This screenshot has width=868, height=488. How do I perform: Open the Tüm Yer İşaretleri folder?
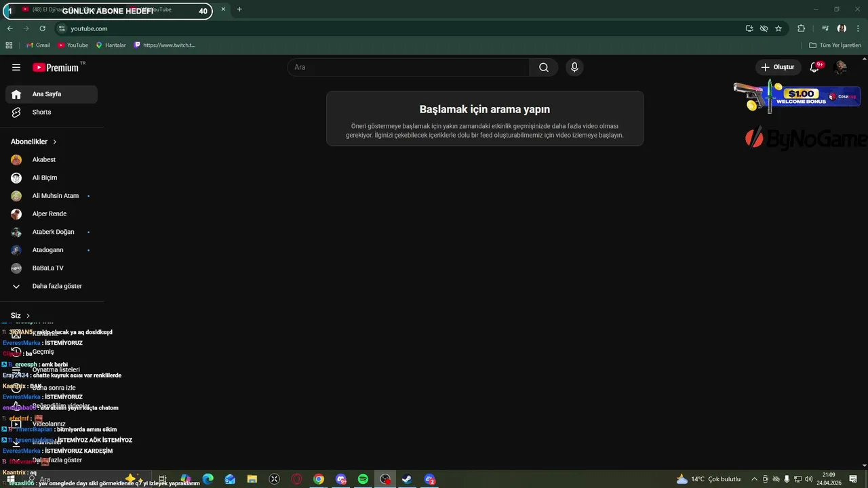click(x=835, y=45)
